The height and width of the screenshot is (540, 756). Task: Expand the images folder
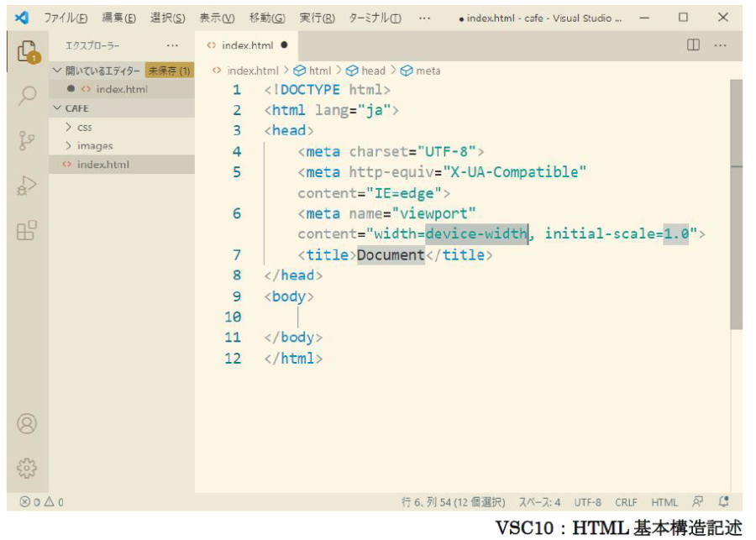(x=68, y=145)
